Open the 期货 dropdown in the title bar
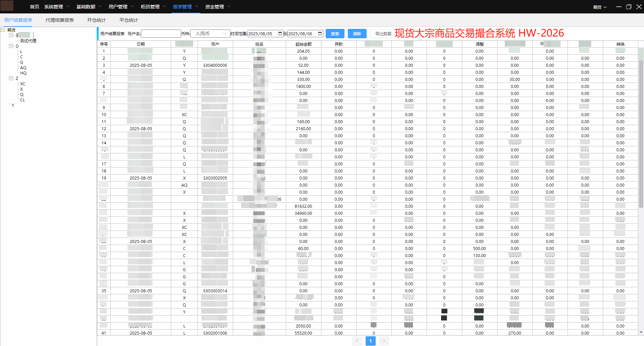The width and height of the screenshot is (644, 346). [x=600, y=7]
